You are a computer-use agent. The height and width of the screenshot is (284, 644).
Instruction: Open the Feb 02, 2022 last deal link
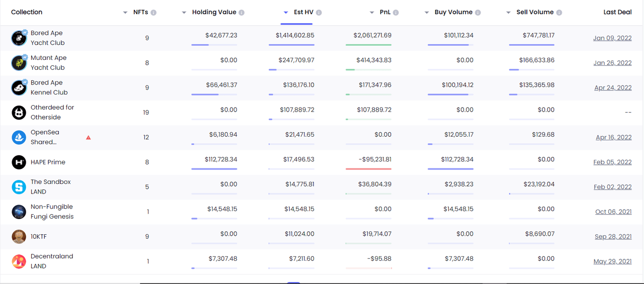pyautogui.click(x=612, y=187)
